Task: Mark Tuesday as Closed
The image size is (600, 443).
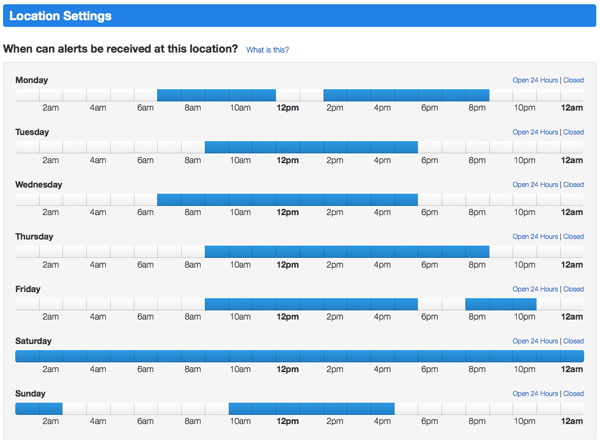Action: [x=573, y=132]
